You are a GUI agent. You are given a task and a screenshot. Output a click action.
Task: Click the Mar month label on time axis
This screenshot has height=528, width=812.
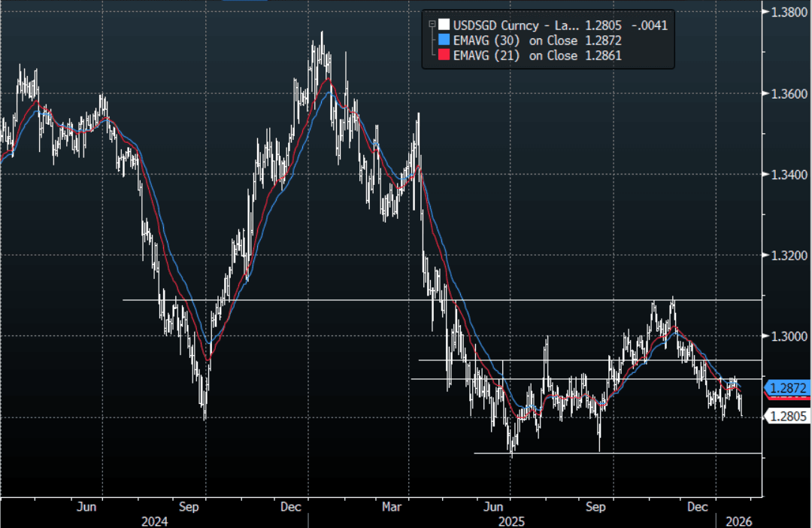pos(392,507)
